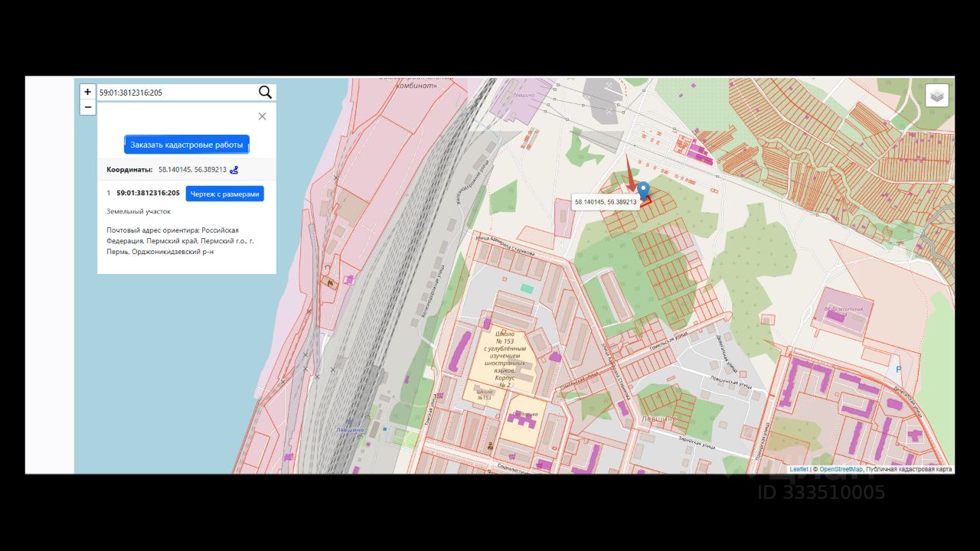Select cadastral number 59:01:3812316:205 in results
Viewport: 980px width, 551px height.
pos(148,194)
